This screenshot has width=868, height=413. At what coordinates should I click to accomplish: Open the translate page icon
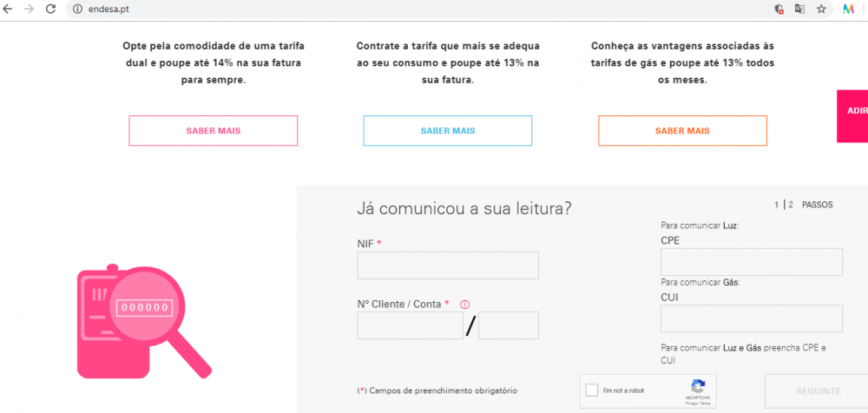[x=799, y=9]
